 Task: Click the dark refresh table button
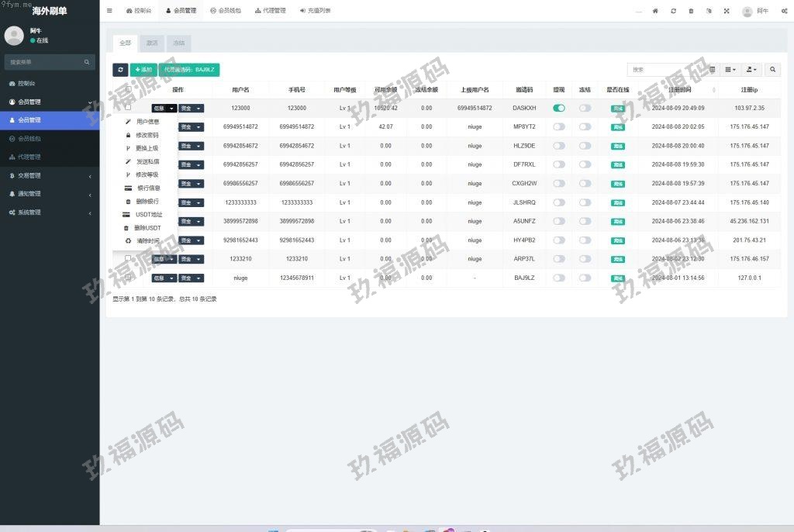pyautogui.click(x=120, y=70)
